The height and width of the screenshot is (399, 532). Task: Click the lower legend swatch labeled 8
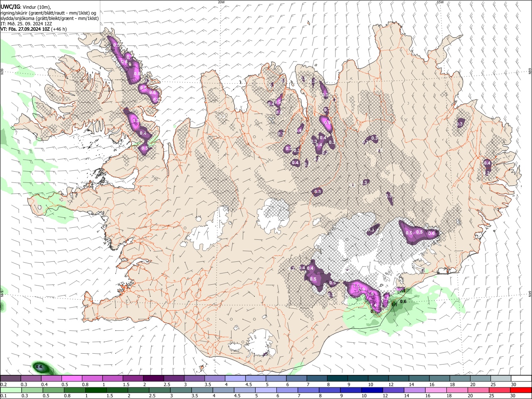coord(330,390)
